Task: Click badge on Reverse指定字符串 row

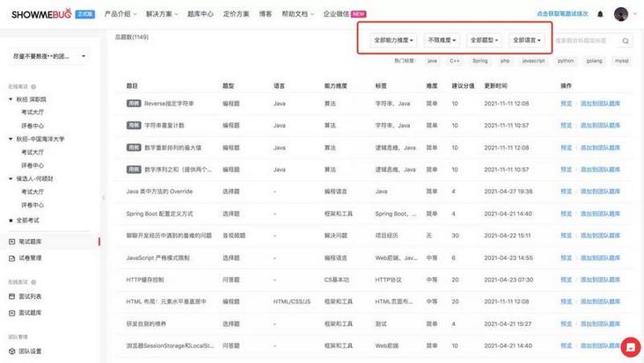Action: (134, 104)
